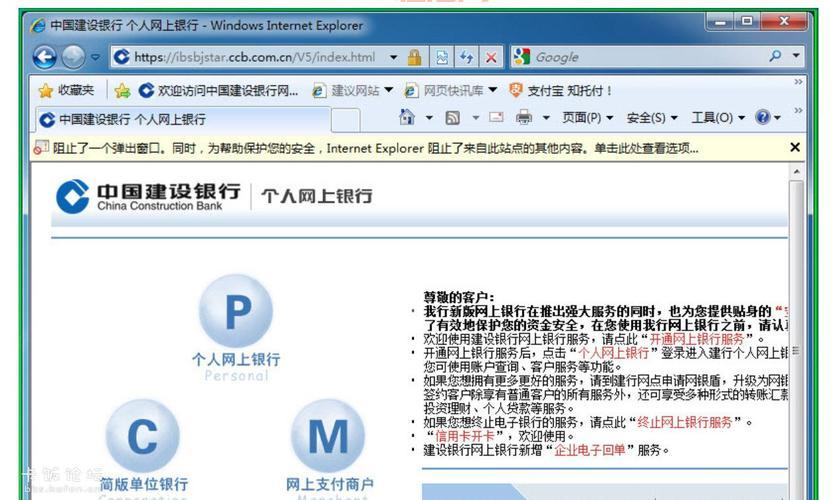
Task: Click the 企业电子回单 link
Action: (590, 450)
